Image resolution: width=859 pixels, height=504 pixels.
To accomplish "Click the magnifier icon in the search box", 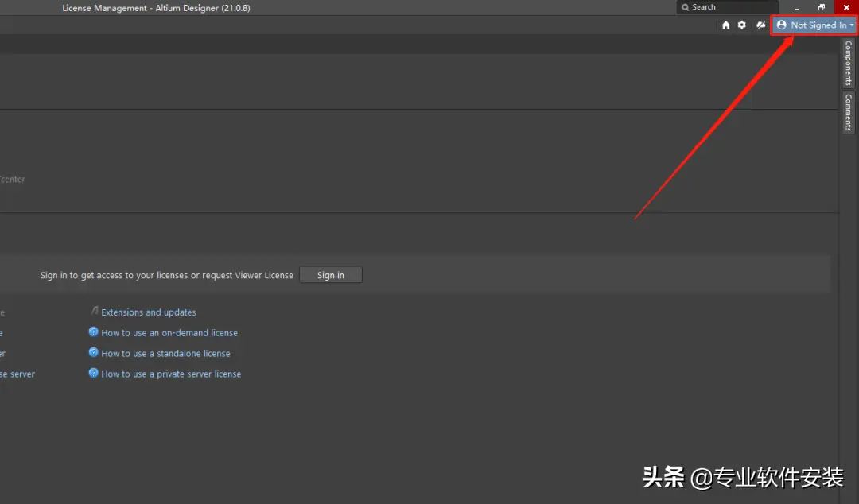I will click(685, 7).
